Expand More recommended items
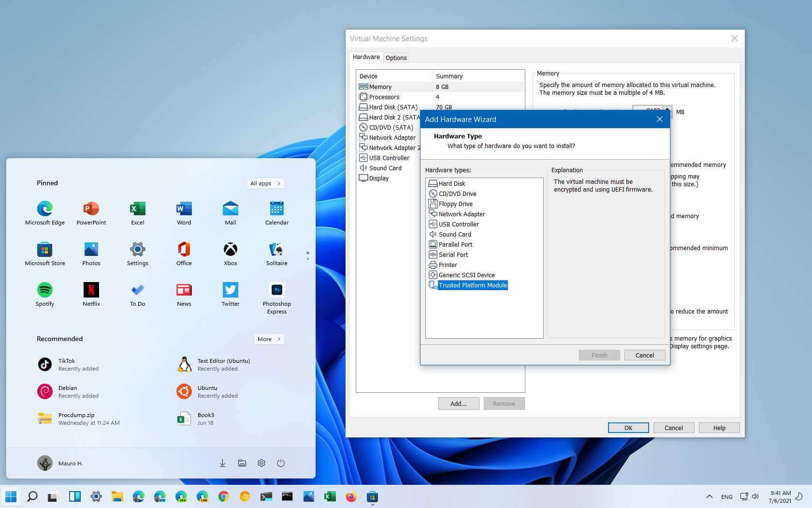Screen dimensions: 812x508 pos(269,339)
